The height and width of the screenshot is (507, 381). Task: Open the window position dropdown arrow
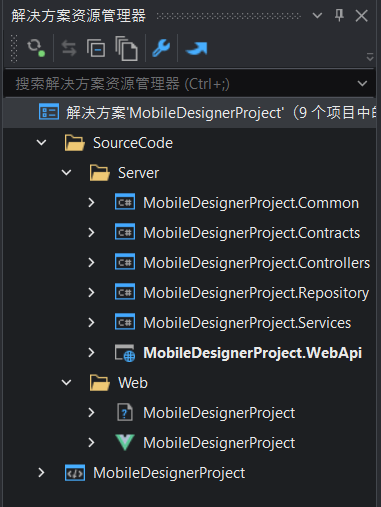317,15
